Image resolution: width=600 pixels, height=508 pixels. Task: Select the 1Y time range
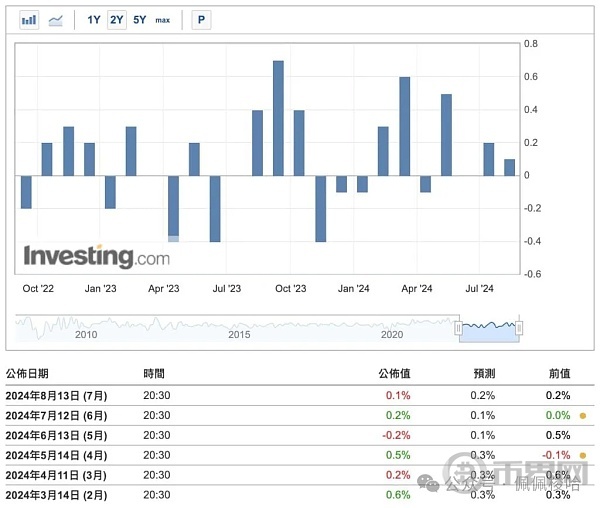pyautogui.click(x=93, y=20)
